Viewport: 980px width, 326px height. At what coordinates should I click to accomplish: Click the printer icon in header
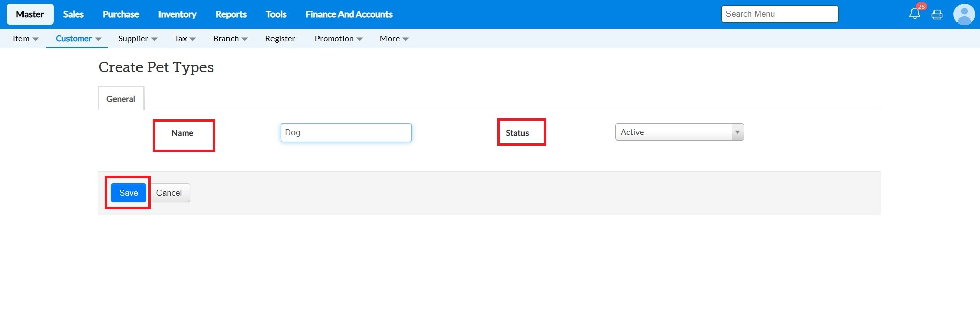click(x=937, y=15)
